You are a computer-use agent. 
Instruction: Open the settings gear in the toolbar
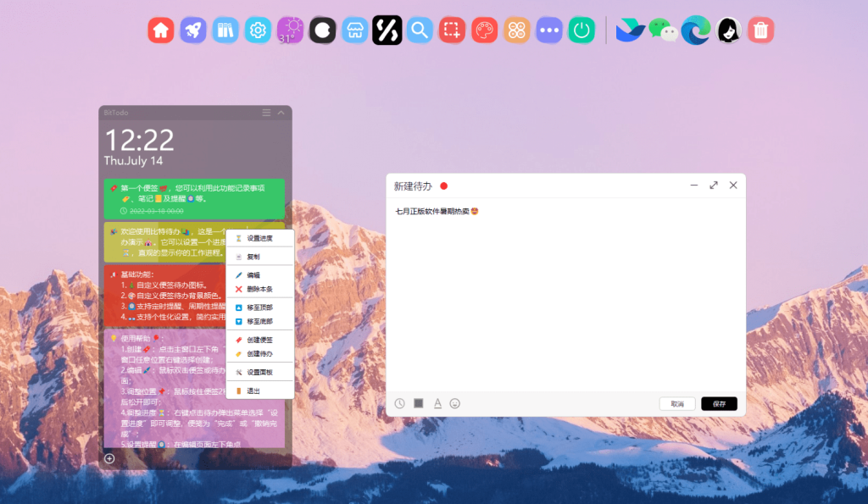click(x=258, y=30)
